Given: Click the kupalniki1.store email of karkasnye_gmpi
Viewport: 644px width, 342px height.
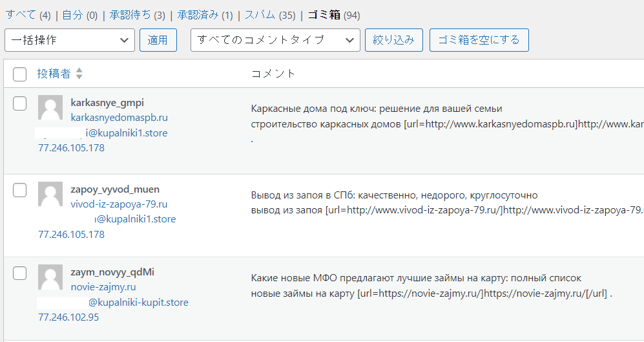Looking at the screenshot, I should click(127, 133).
